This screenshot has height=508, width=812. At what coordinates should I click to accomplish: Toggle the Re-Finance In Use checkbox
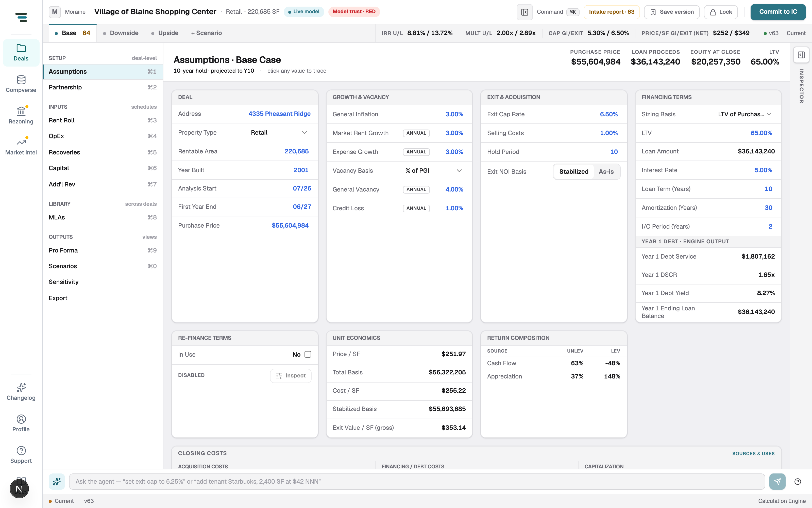coord(308,354)
